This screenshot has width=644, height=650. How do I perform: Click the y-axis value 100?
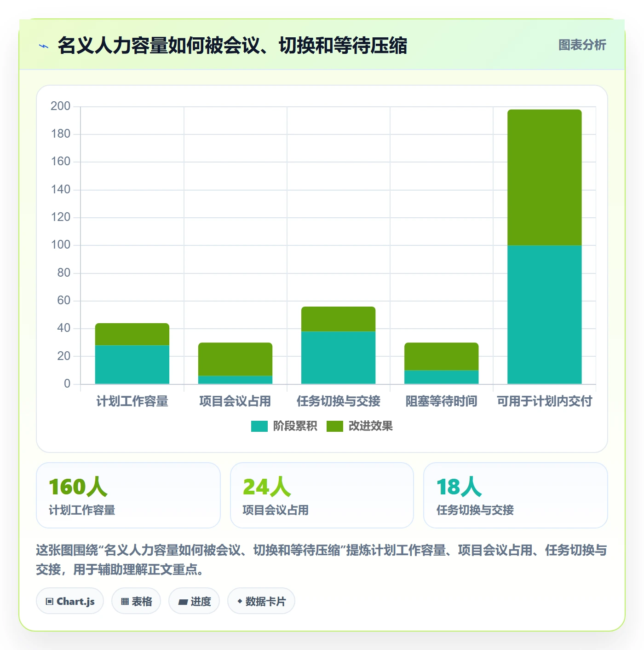tap(60, 245)
